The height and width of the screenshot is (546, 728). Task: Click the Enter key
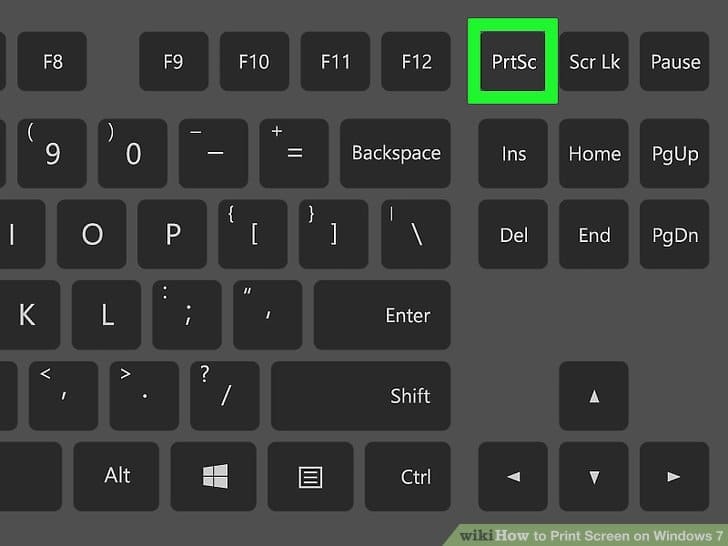coord(383,315)
